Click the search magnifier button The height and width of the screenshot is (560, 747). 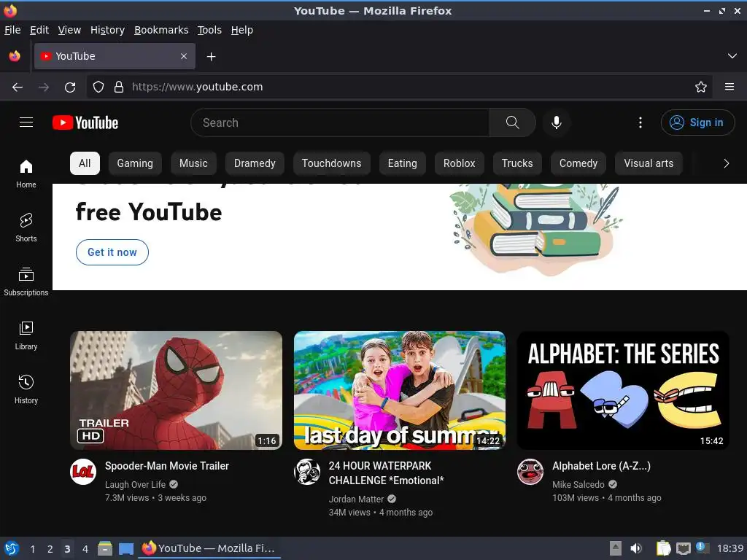pyautogui.click(x=512, y=122)
